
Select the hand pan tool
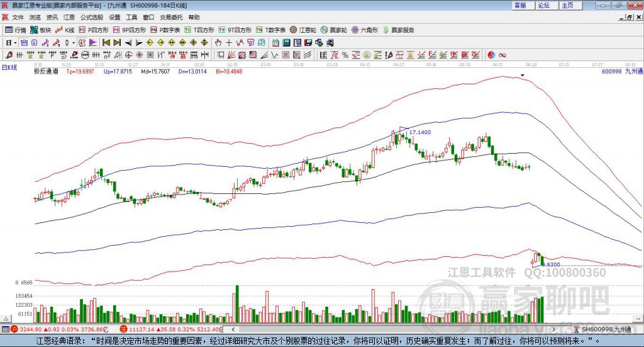click(218, 43)
